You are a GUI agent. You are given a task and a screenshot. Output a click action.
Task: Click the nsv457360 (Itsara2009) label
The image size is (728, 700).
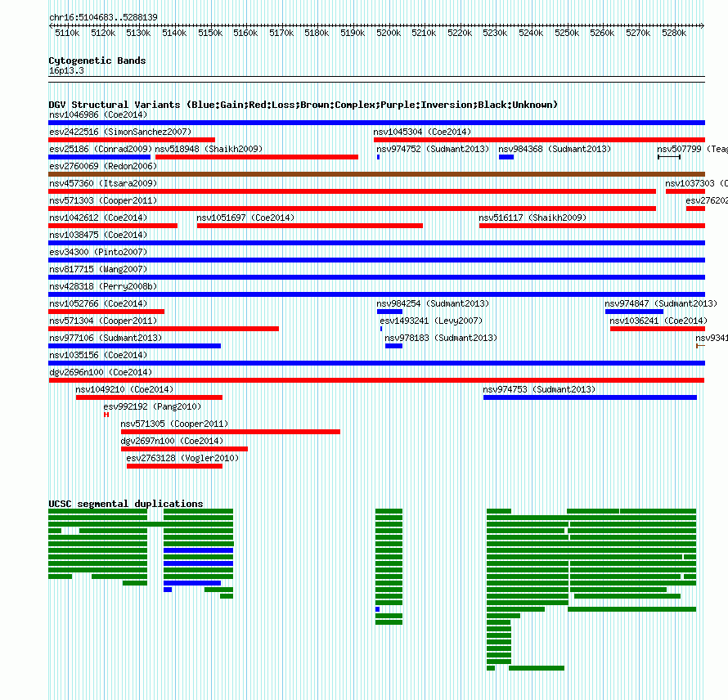[x=103, y=183]
